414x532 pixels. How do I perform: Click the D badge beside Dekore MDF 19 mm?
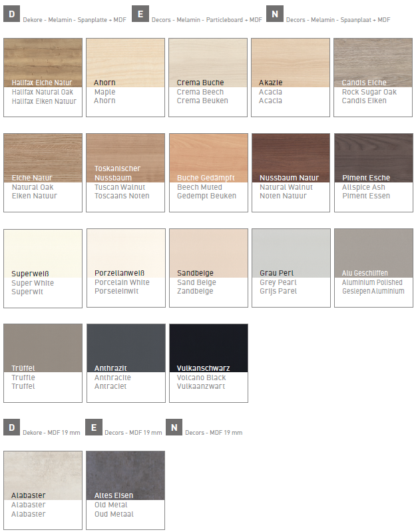coord(11,427)
